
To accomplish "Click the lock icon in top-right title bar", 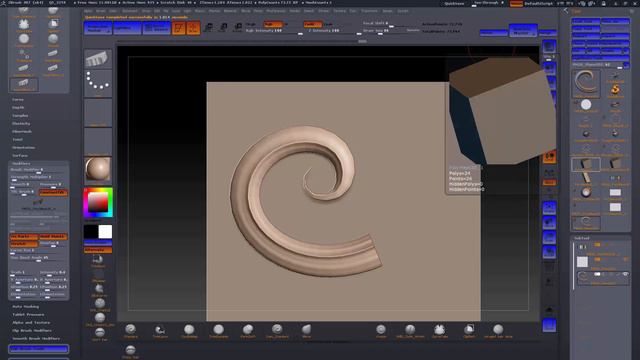I will click(603, 3).
